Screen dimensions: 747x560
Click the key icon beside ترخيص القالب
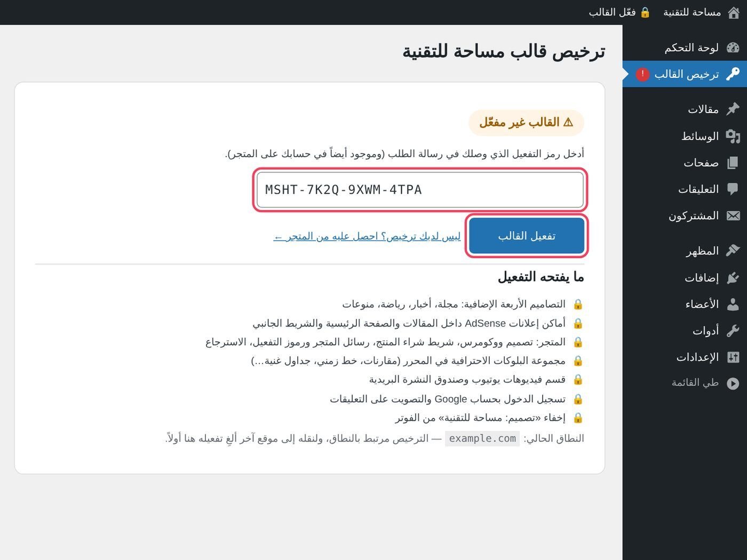[x=733, y=74]
